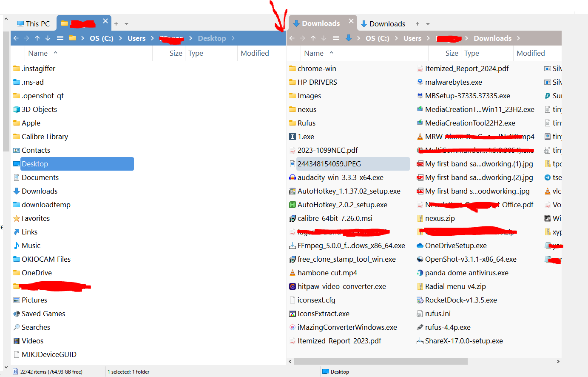The width and height of the screenshot is (588, 377).
Task: Click the rufus-4.4p.exe file
Action: pyautogui.click(x=447, y=327)
